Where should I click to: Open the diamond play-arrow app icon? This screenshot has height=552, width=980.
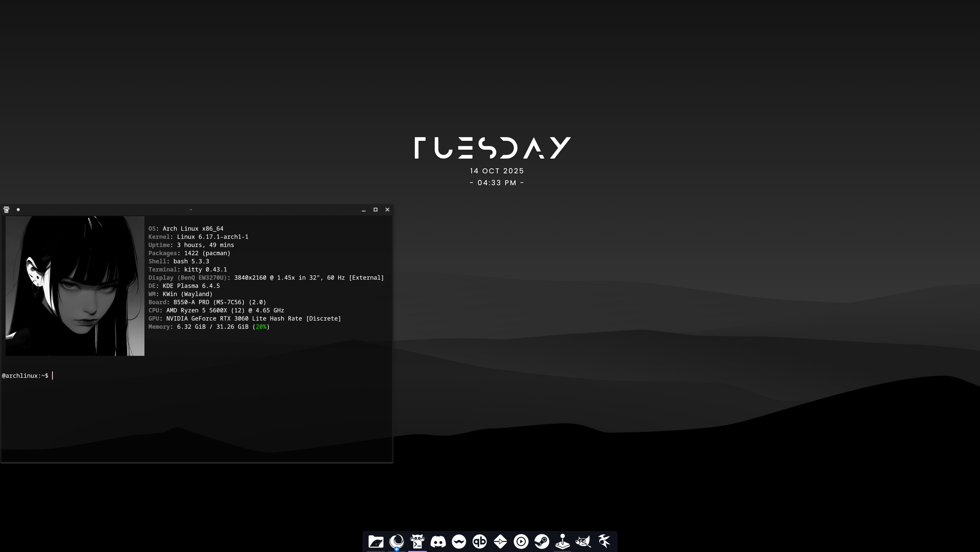point(500,541)
